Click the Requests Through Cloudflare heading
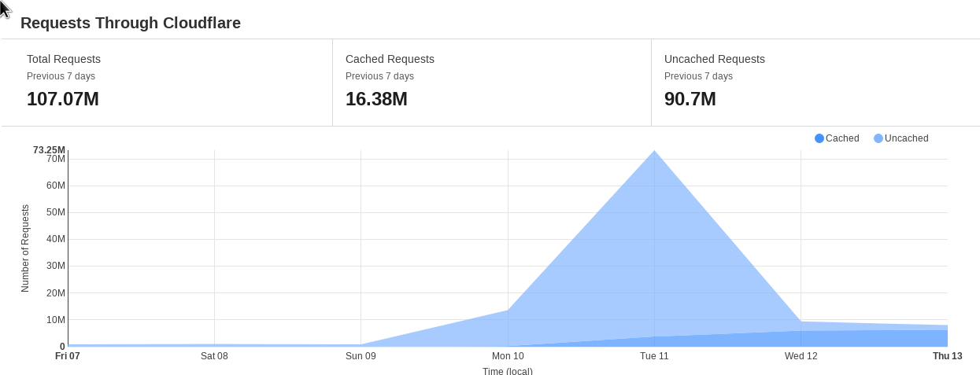 pyautogui.click(x=131, y=23)
